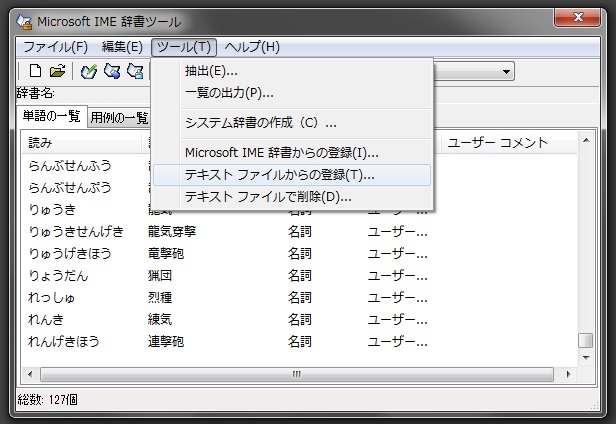Image resolution: width=616 pixels, height=424 pixels.
Task: Switch to the 単語の一覧 tab
Action: point(51,116)
